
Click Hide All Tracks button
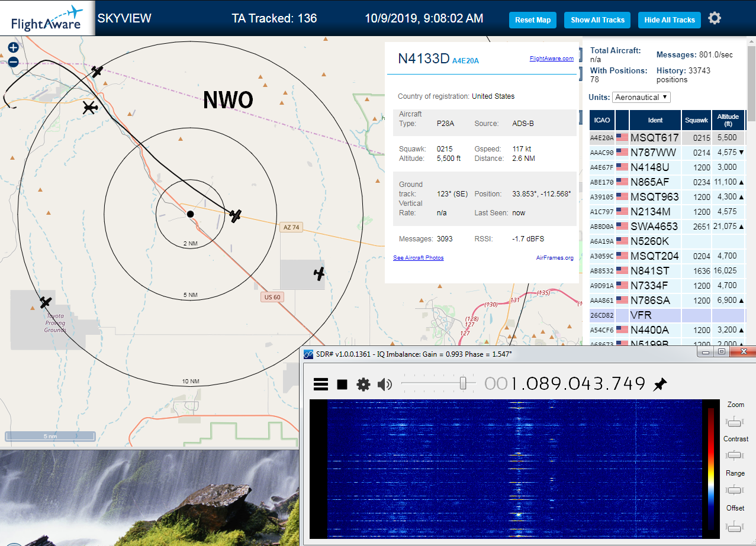click(670, 20)
